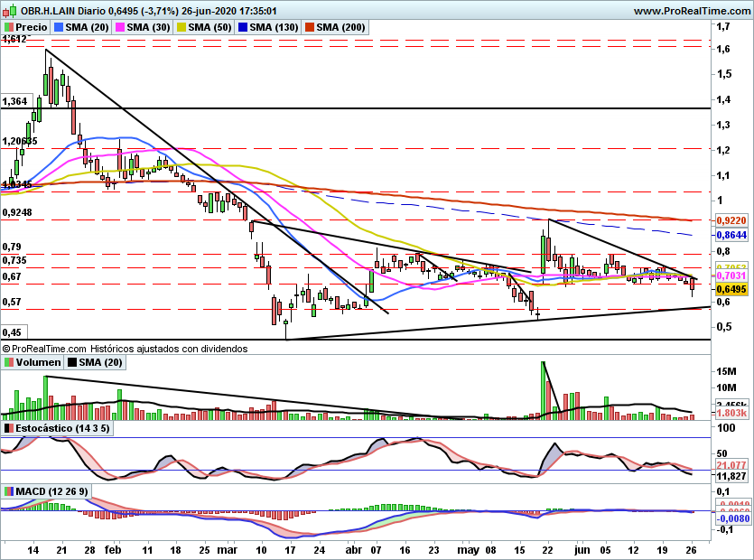Open the MACD (12 26 9) indicator label
The width and height of the screenshot is (754, 560).
pos(46,491)
